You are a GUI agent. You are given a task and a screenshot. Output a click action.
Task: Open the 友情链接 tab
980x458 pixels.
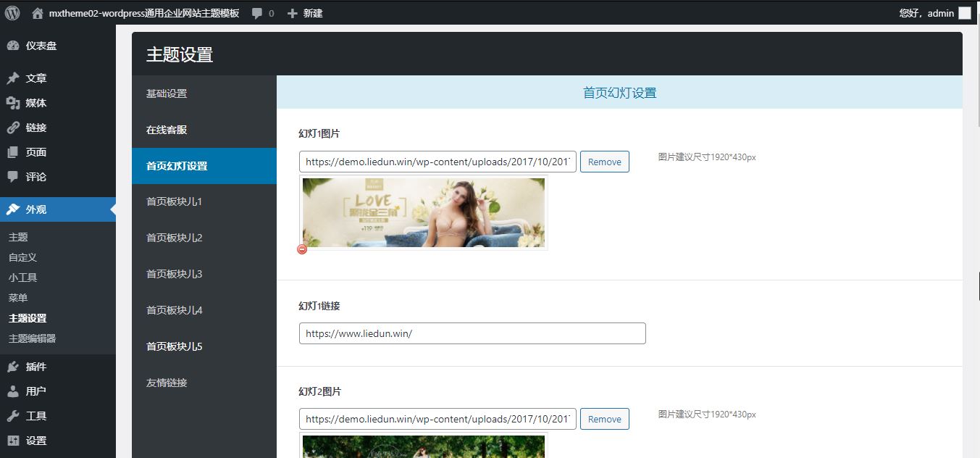click(x=167, y=383)
